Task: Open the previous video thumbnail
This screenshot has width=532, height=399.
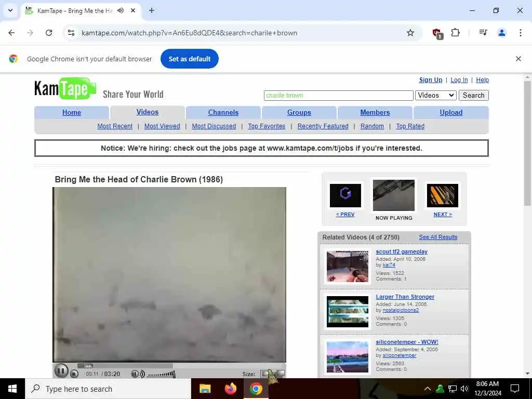Action: click(345, 195)
